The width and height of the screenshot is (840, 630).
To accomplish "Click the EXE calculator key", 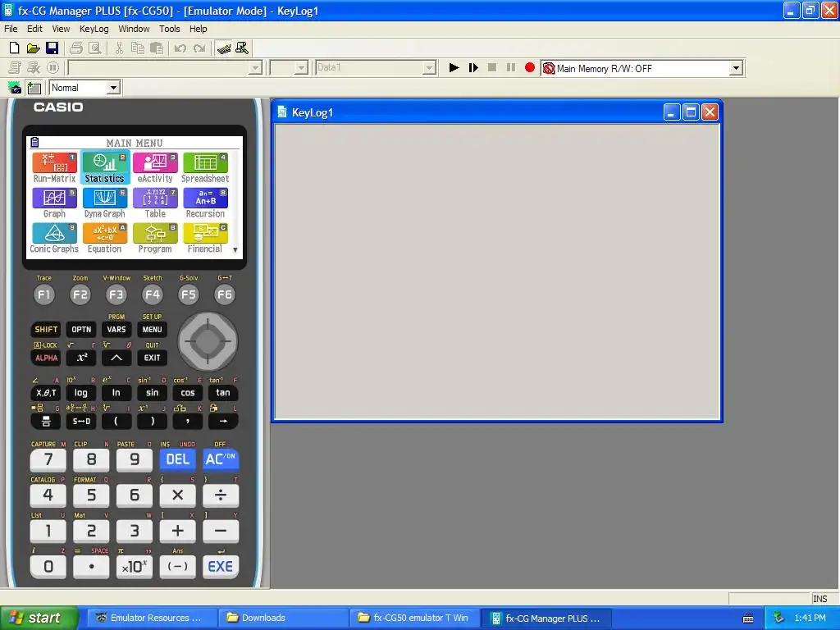I will click(220, 567).
